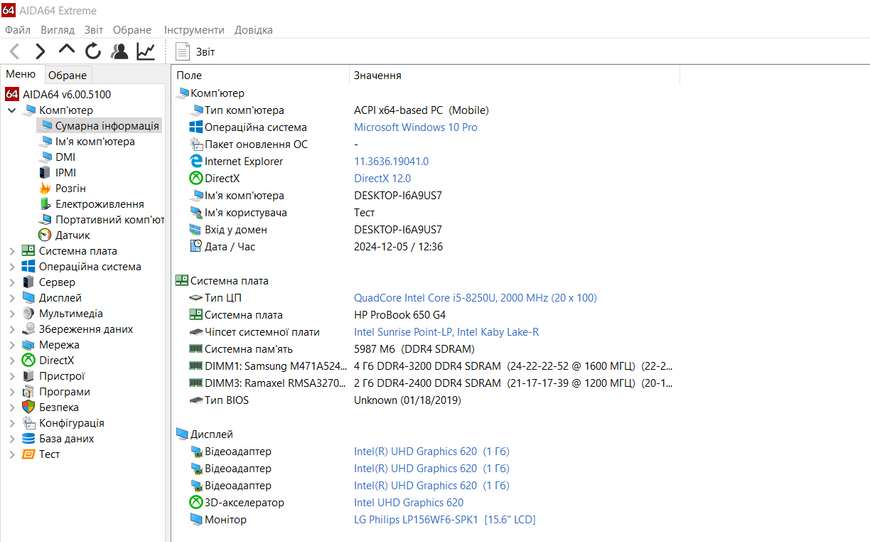The height and width of the screenshot is (542, 870).
Task: Click the База даних database icon
Action: coord(28,438)
